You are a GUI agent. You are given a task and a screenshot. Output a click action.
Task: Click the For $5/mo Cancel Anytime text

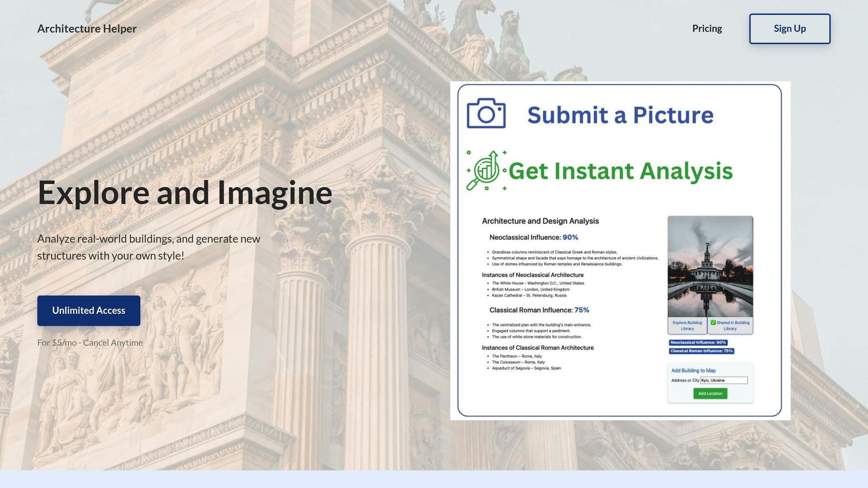click(x=90, y=342)
